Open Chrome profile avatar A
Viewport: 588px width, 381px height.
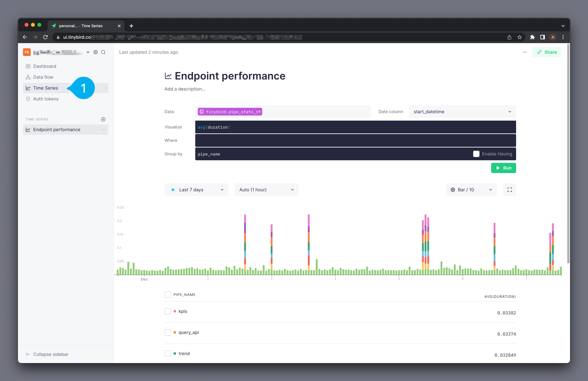pos(553,37)
